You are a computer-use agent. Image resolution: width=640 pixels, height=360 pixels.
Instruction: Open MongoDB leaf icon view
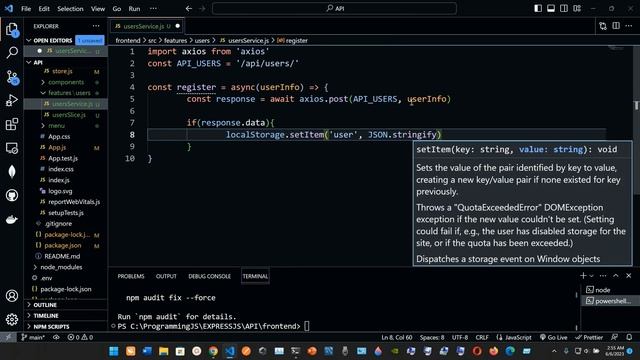click(x=12, y=171)
